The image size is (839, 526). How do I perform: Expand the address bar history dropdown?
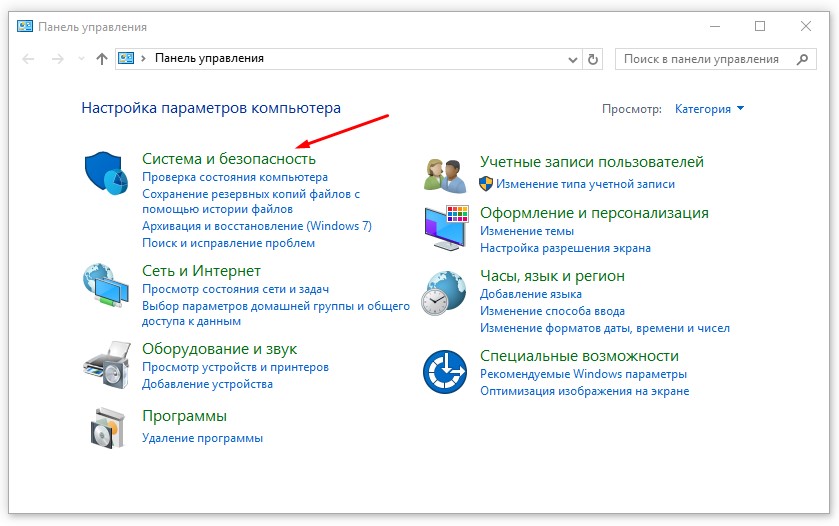(572, 59)
